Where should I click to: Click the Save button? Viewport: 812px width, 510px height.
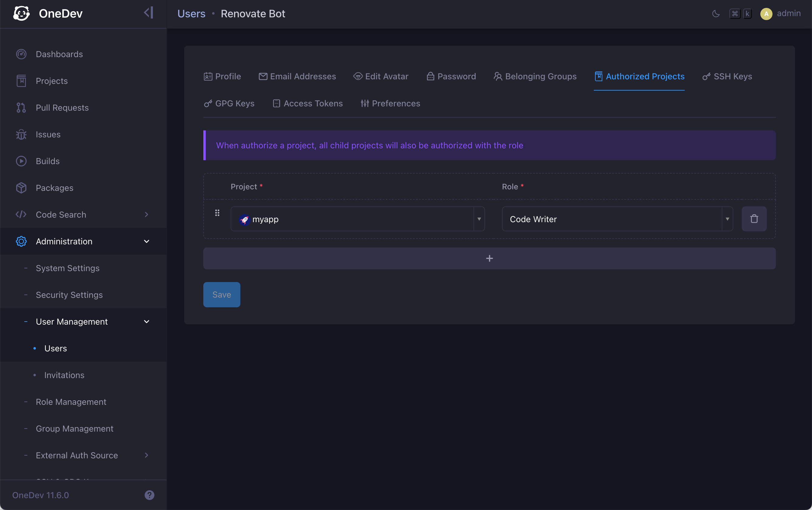[x=222, y=294]
